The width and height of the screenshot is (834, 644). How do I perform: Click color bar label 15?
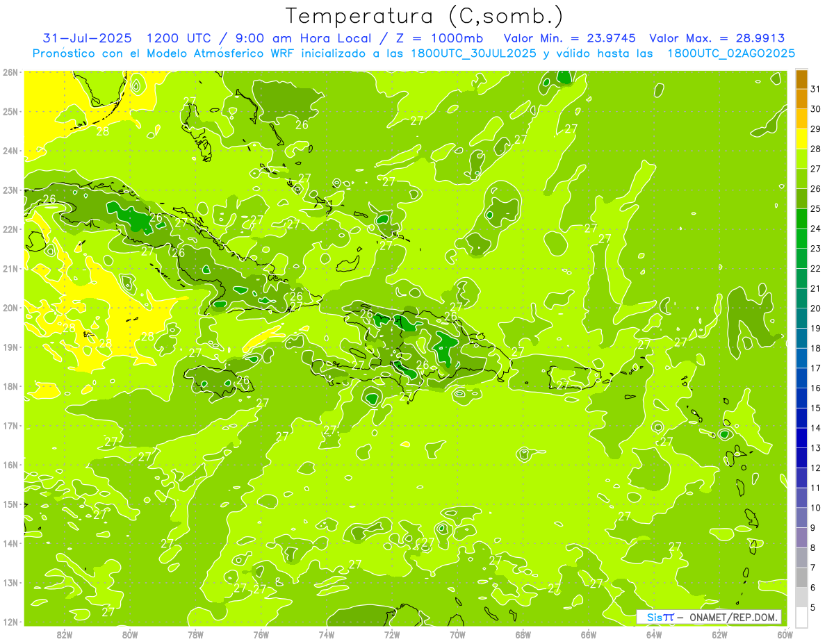[816, 408]
